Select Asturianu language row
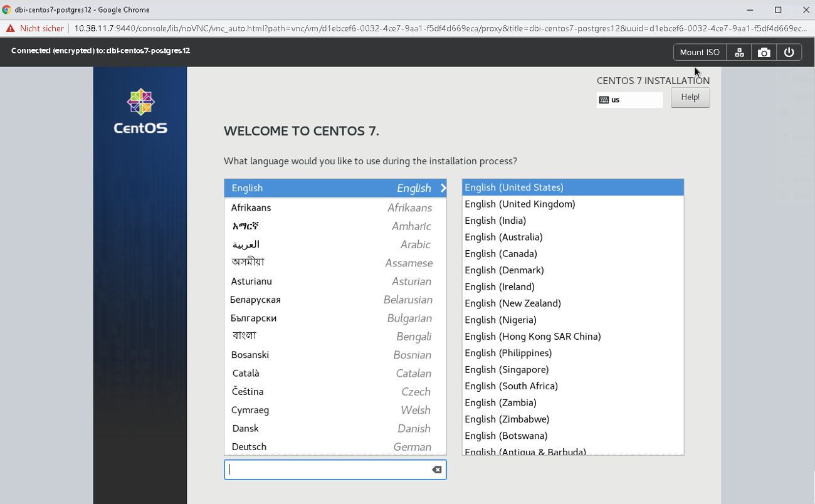 (335, 281)
